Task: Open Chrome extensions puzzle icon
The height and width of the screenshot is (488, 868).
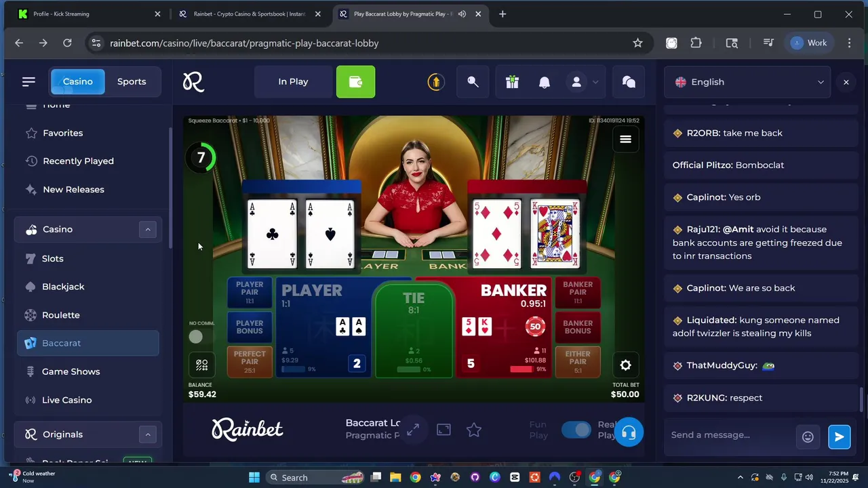Action: (x=696, y=43)
